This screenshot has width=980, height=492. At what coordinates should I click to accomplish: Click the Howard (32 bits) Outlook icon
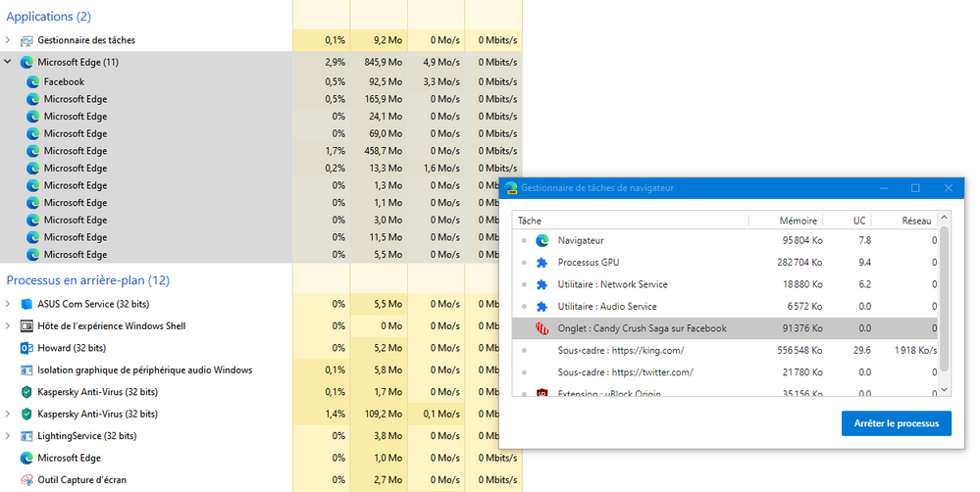click(26, 348)
